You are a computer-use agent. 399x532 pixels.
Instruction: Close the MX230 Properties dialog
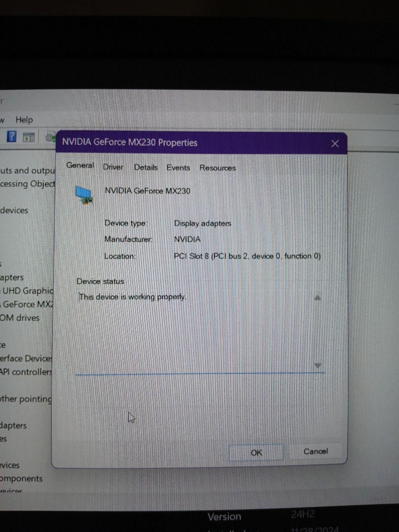335,144
